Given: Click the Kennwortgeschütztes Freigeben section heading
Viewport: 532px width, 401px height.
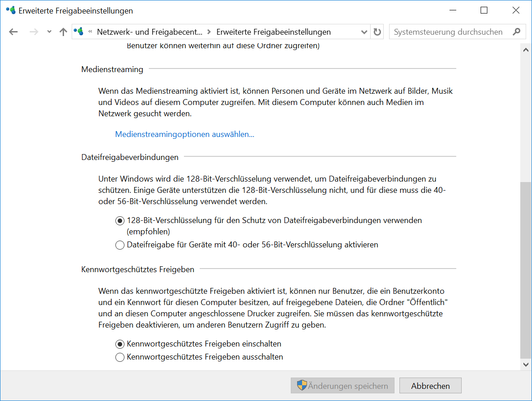Looking at the screenshot, I should (138, 269).
